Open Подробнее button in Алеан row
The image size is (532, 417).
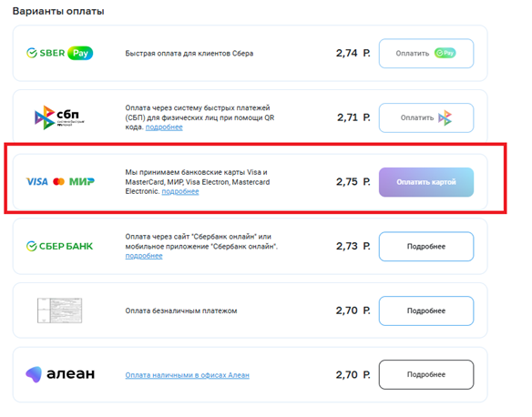point(426,374)
